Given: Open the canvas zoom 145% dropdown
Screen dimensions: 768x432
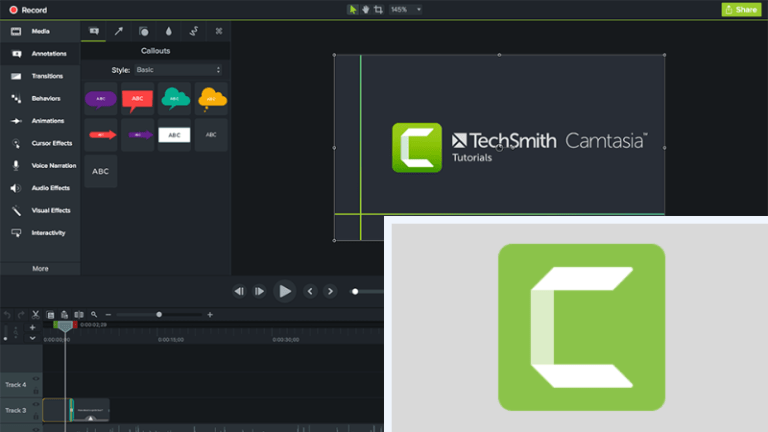Looking at the screenshot, I should point(406,9).
